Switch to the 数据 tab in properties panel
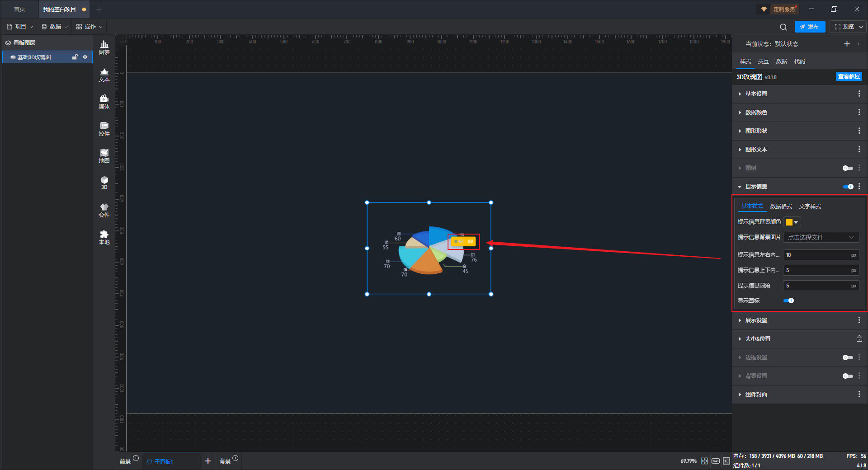Image resolution: width=868 pixels, height=470 pixels. click(781, 61)
